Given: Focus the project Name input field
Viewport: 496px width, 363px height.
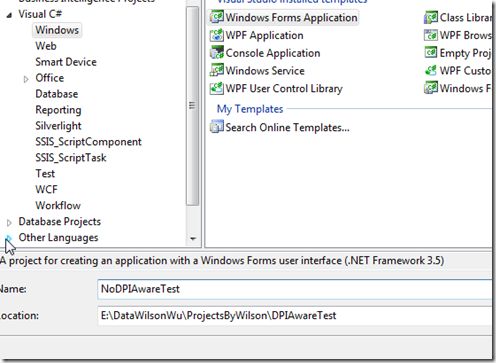Looking at the screenshot, I should click(x=295, y=289).
